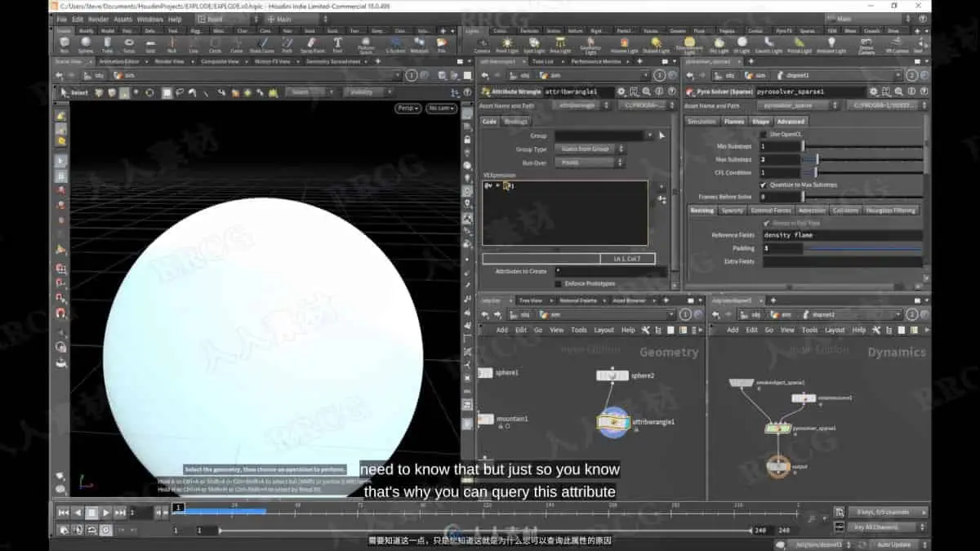
Task: Open the Key All Channels dropdown
Action: pyautogui.click(x=888, y=527)
